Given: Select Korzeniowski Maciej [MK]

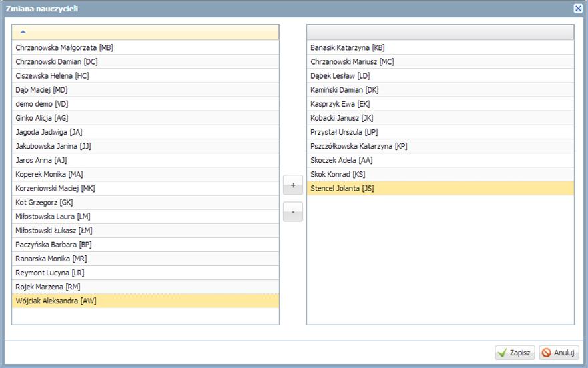Looking at the screenshot, I should 145,188.
